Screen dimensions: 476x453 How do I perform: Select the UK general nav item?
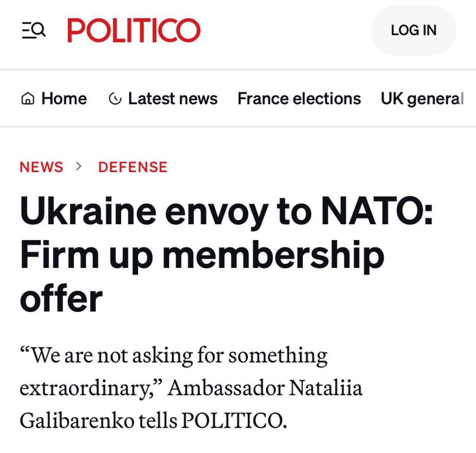click(x=422, y=99)
